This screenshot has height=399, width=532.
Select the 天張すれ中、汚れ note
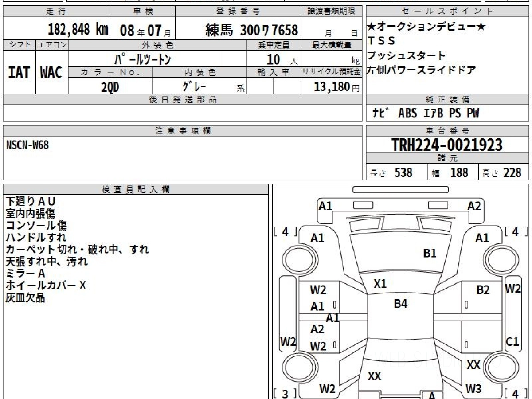(47, 262)
